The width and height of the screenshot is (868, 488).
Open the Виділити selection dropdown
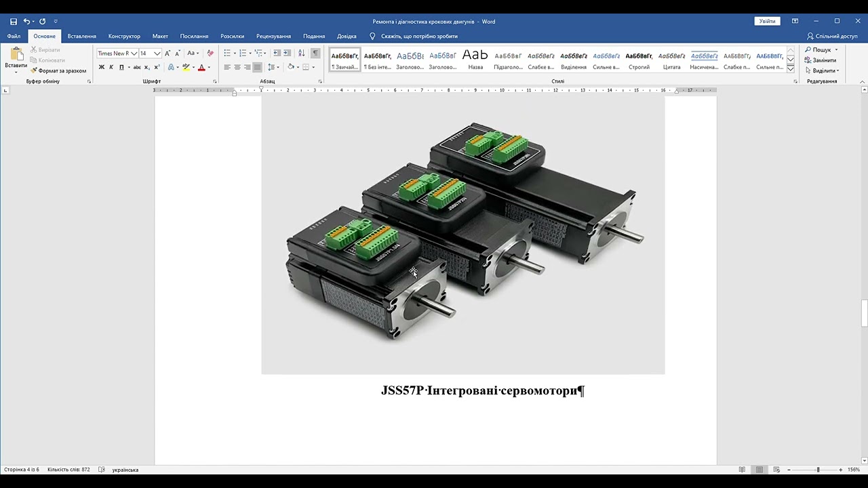(822, 70)
